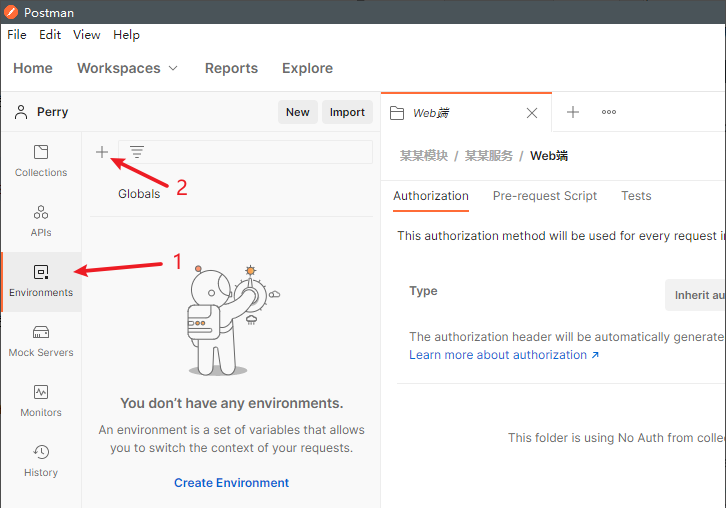Click the Create Environment link
The width and height of the screenshot is (726, 508).
tap(232, 483)
